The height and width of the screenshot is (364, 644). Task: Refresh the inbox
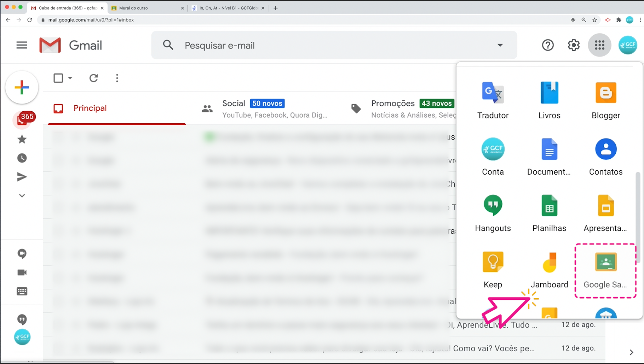coord(93,78)
